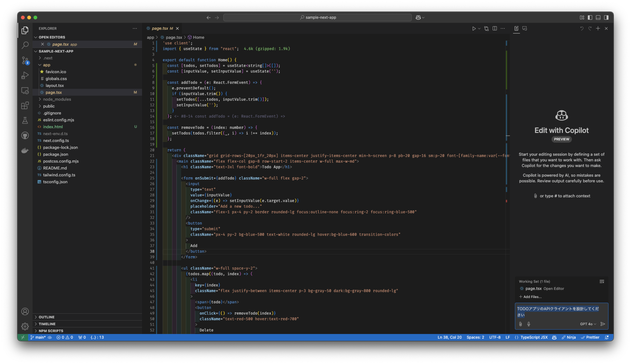Open Source Control view with badge 2
631x364 pixels.
click(x=25, y=60)
